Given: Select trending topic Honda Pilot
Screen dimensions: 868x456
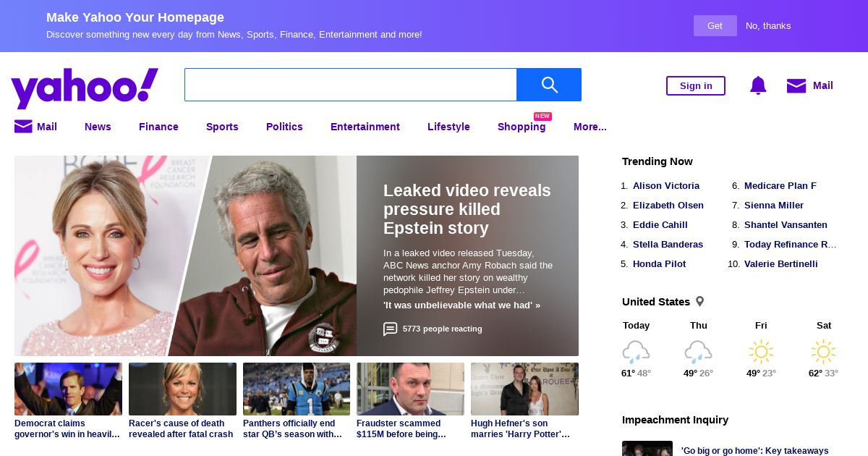Looking at the screenshot, I should tap(660, 264).
